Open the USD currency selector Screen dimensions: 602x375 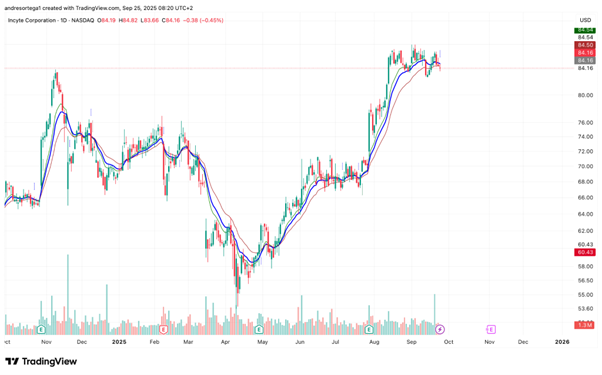click(x=585, y=20)
